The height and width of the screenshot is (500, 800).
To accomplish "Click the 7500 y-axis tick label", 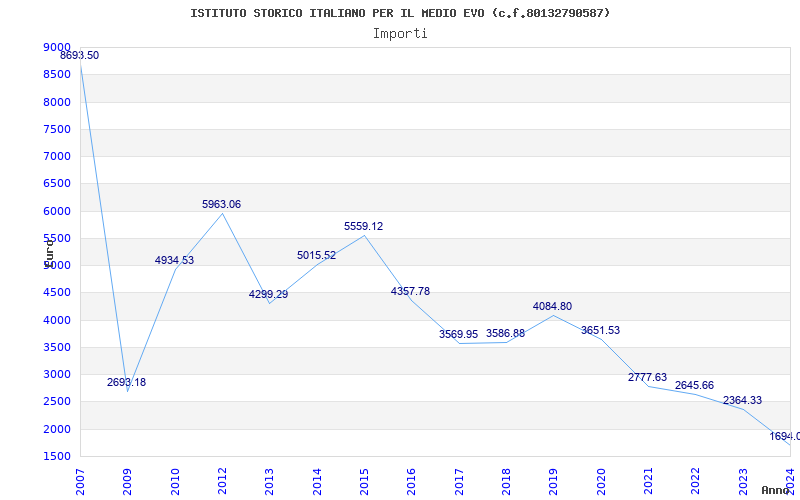I will point(57,129).
